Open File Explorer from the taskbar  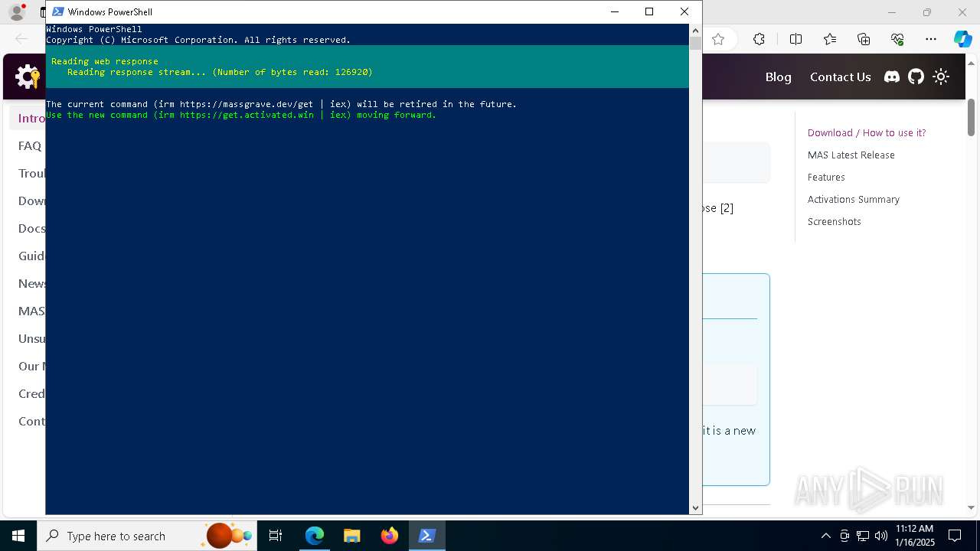tap(352, 536)
